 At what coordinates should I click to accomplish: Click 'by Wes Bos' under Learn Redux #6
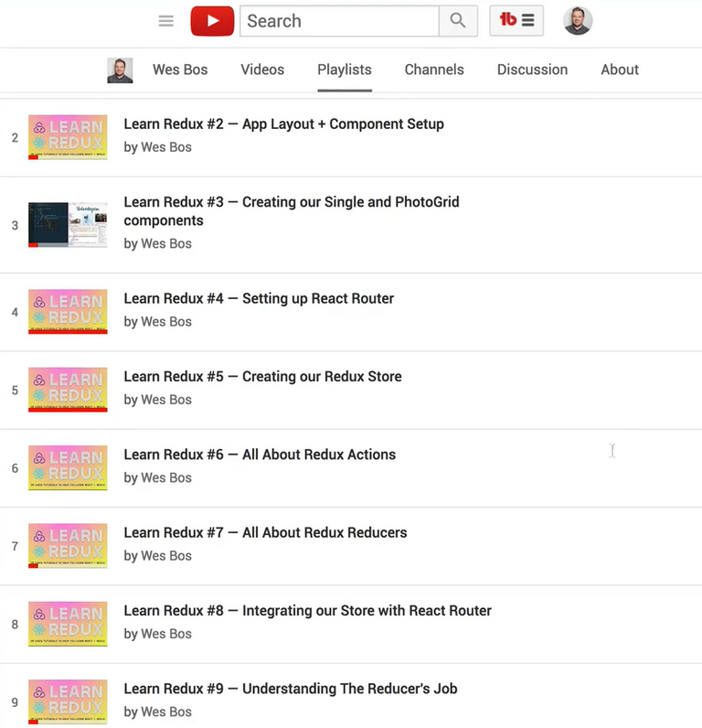(157, 477)
